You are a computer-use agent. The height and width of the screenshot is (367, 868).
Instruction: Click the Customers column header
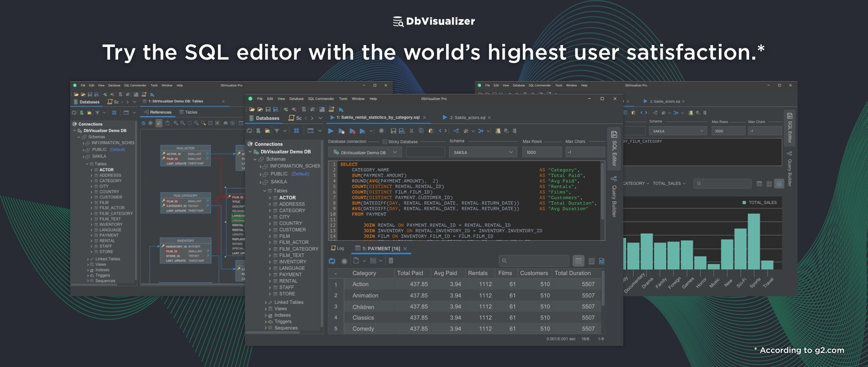tap(534, 273)
